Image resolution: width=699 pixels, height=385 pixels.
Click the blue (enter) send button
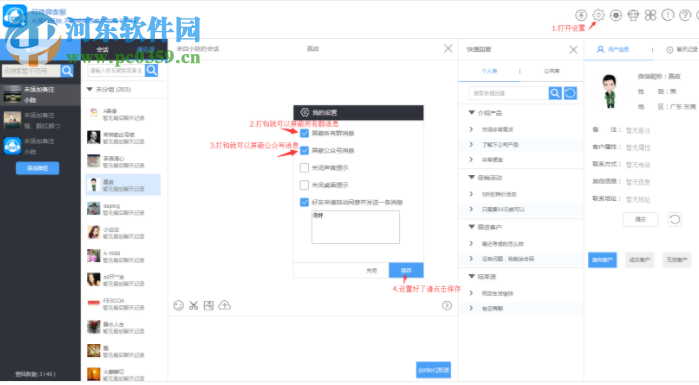click(433, 370)
